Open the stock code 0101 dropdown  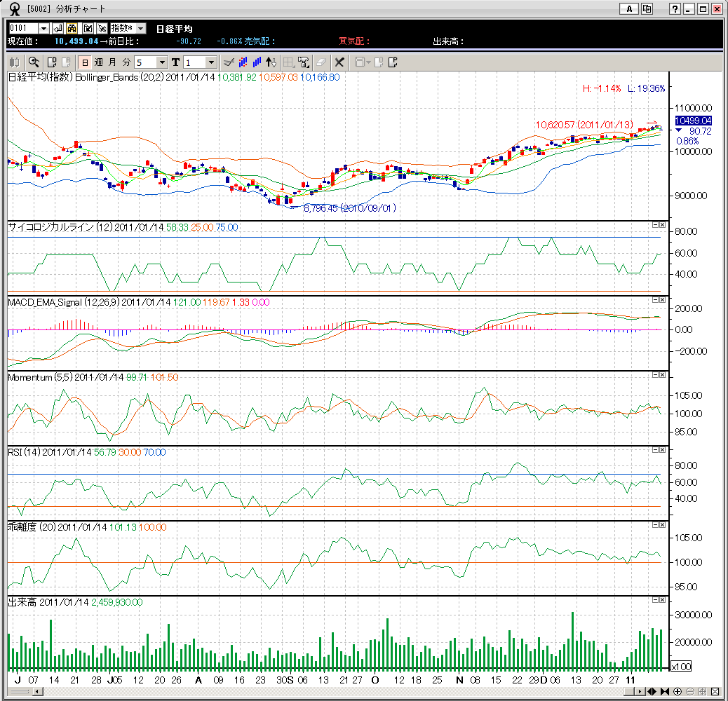tap(43, 28)
